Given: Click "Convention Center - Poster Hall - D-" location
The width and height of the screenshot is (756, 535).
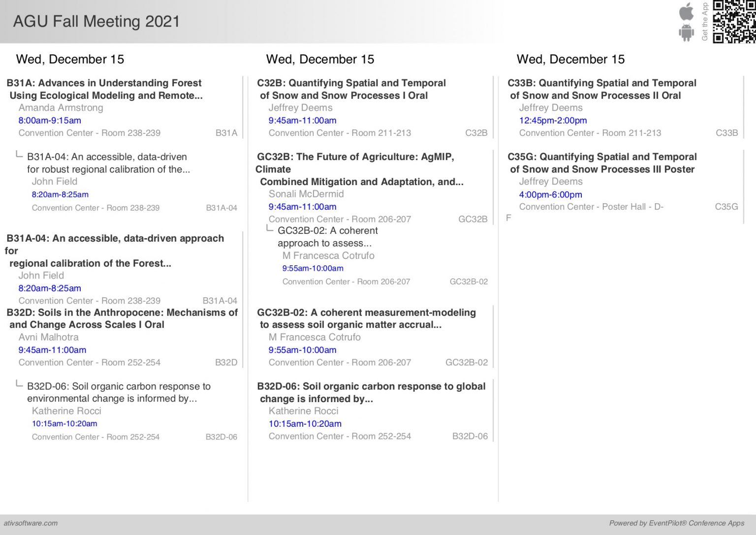Looking at the screenshot, I should coord(591,207).
